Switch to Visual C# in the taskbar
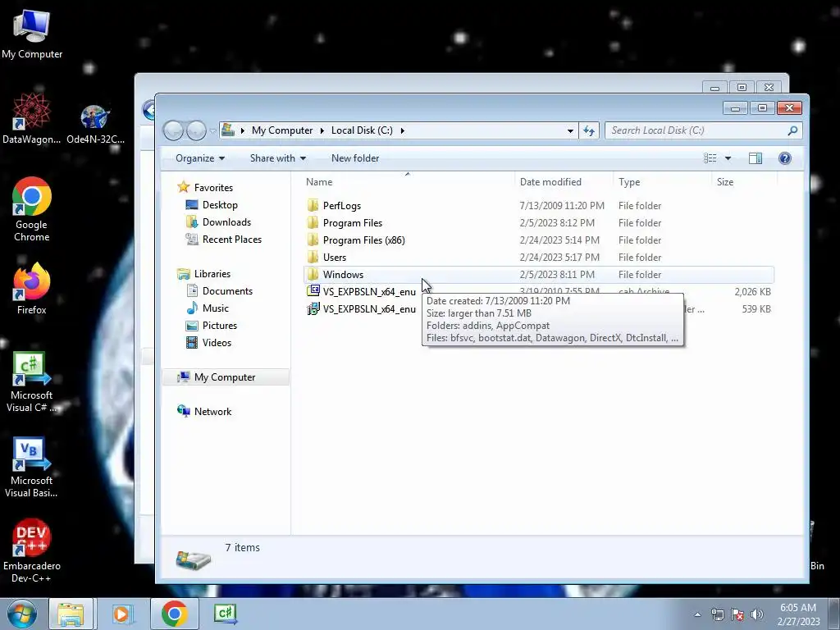The width and height of the screenshot is (840, 630). pyautogui.click(x=225, y=614)
